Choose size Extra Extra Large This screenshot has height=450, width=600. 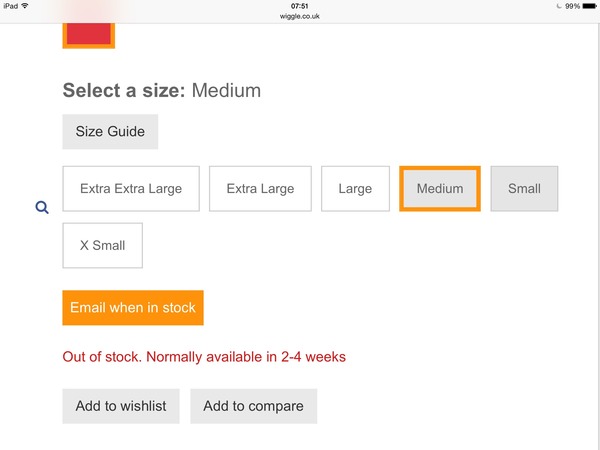[x=131, y=189]
